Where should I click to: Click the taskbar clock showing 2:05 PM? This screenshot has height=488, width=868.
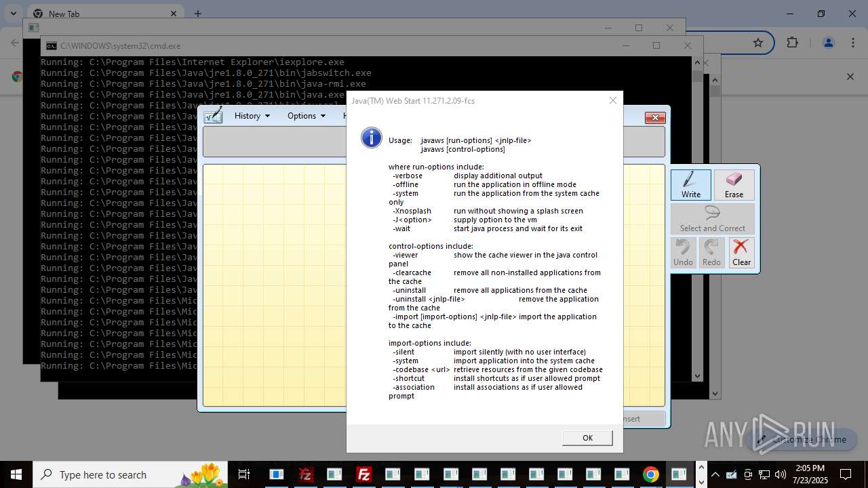tap(810, 474)
